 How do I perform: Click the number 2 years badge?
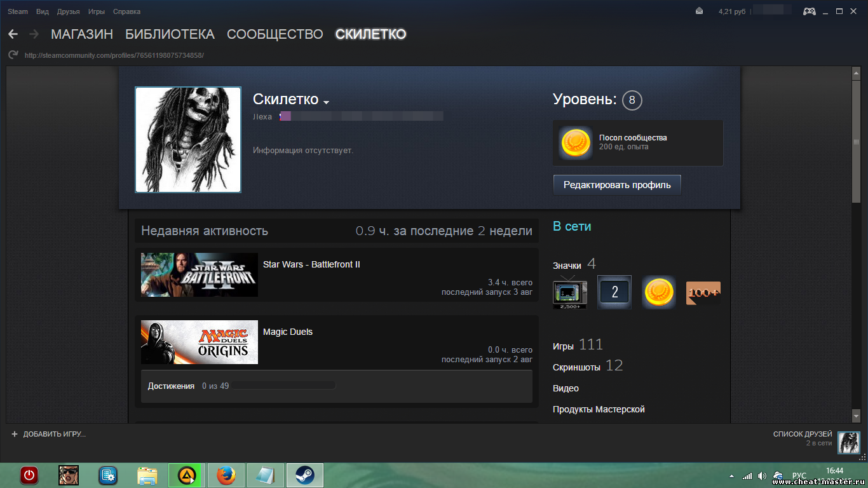(x=614, y=292)
